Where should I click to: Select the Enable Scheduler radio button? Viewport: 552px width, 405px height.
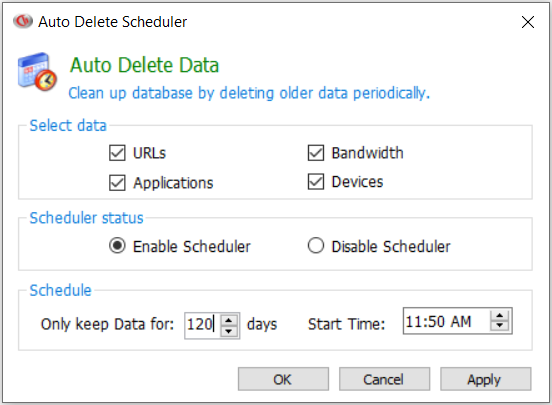point(117,246)
